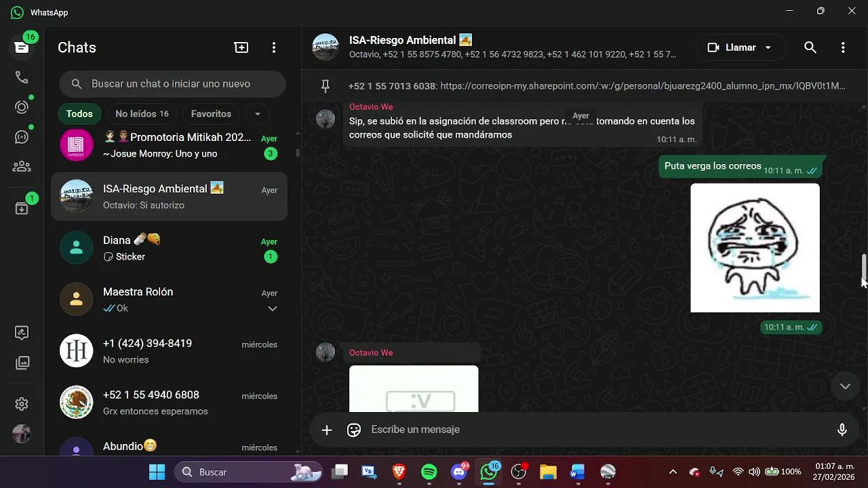This screenshot has width=868, height=488.
Task: Open the ISA-Riesgo Ambiental group avatar in header
Action: 325,47
